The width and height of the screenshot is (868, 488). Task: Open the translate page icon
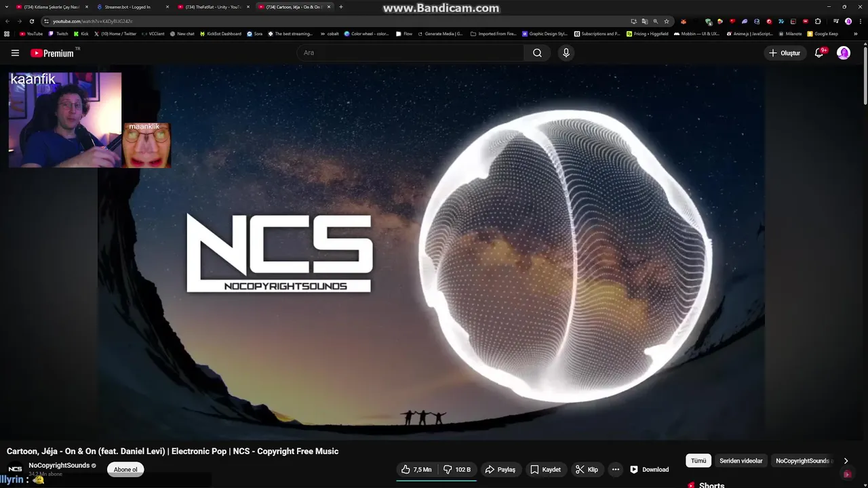pyautogui.click(x=645, y=21)
